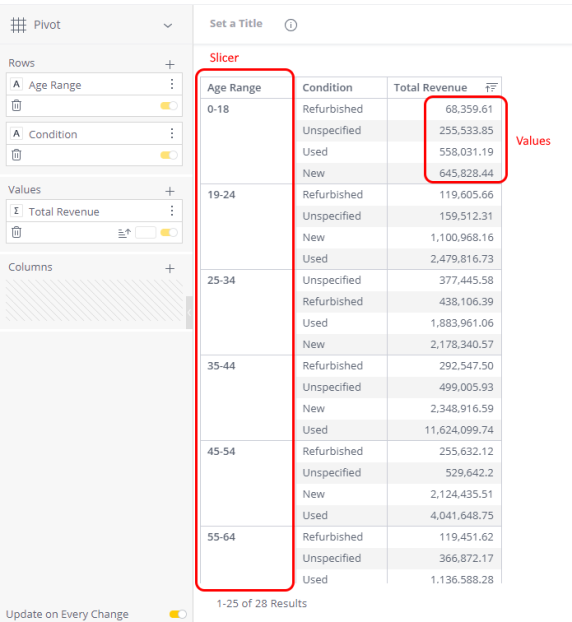Delete the Condition row field
572x622 pixels.
pos(16,155)
